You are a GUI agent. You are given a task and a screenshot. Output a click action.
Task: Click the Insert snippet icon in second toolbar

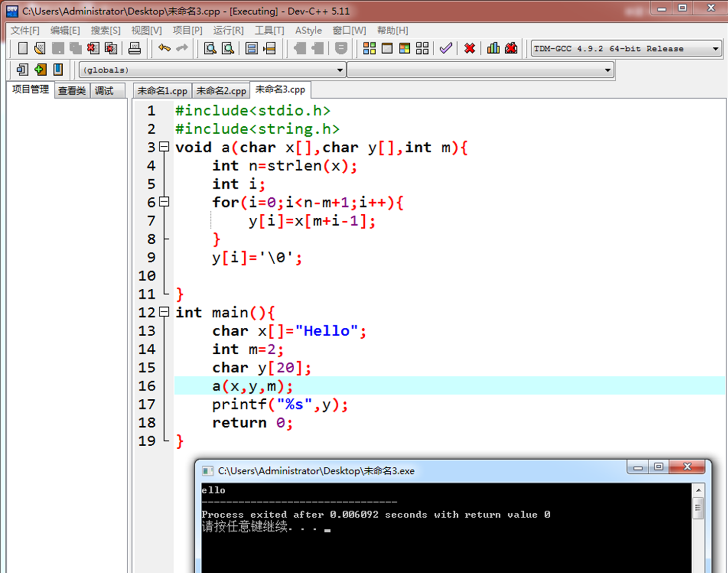23,69
